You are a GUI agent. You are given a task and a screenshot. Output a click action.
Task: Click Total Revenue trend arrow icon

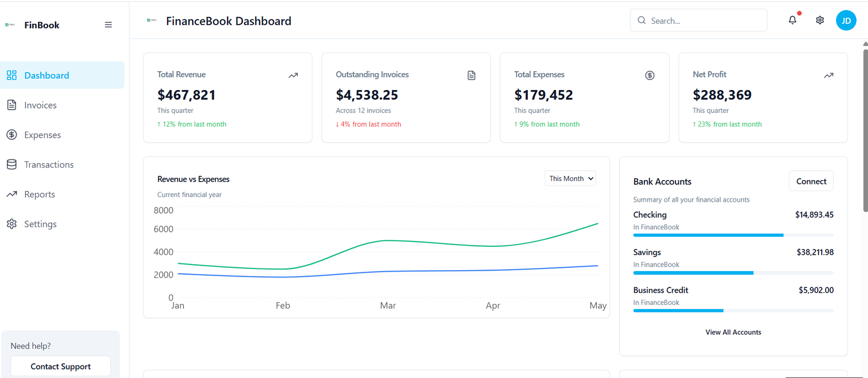293,75
